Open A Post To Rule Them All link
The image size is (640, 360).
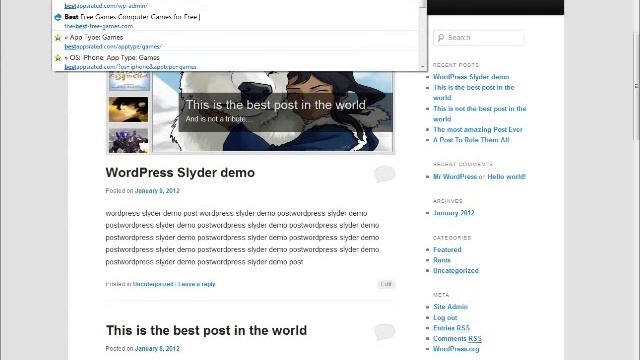(x=471, y=140)
